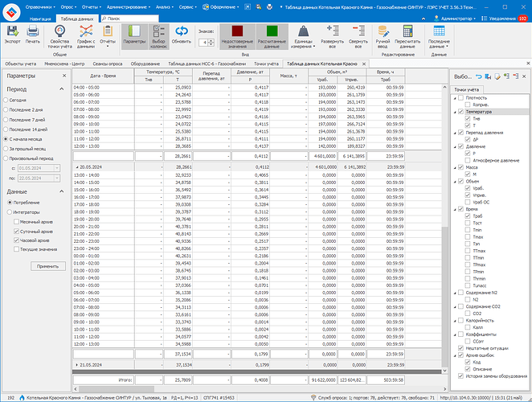Open the Единицы измерения dropdown
The width and height of the screenshot is (532, 402).
304,34
